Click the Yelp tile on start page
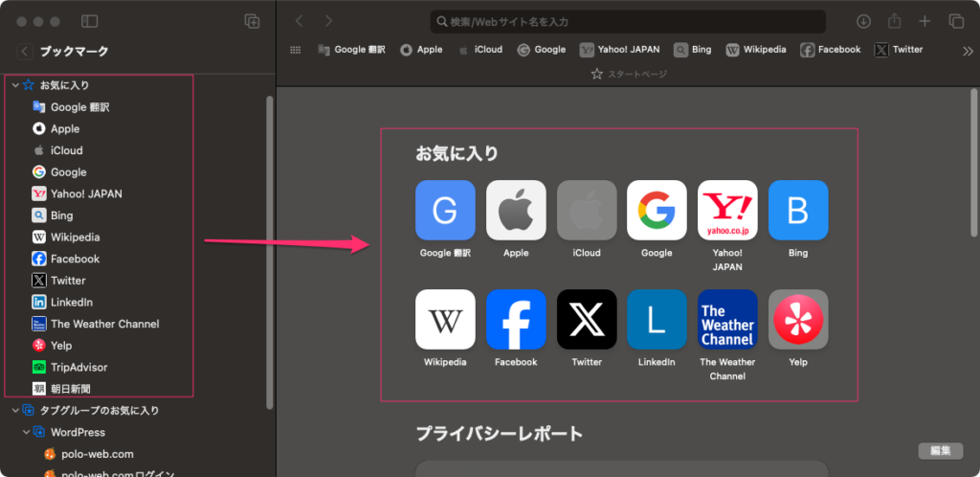 coord(798,319)
